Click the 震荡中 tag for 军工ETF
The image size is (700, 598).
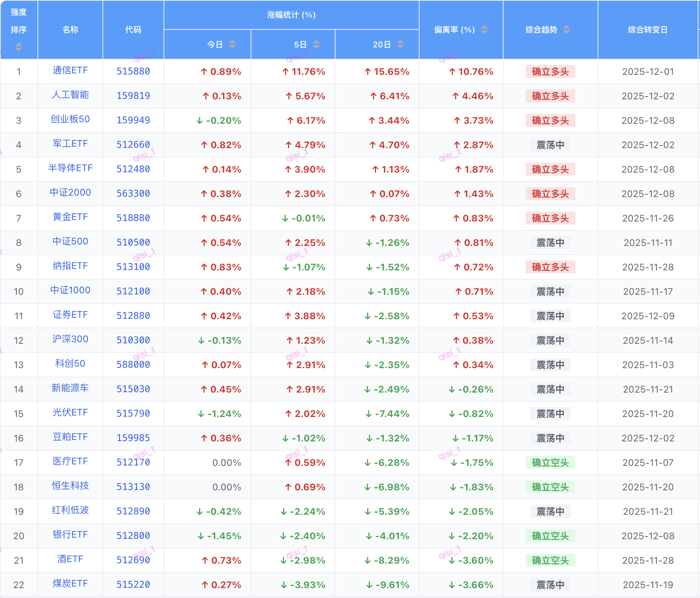pos(550,145)
